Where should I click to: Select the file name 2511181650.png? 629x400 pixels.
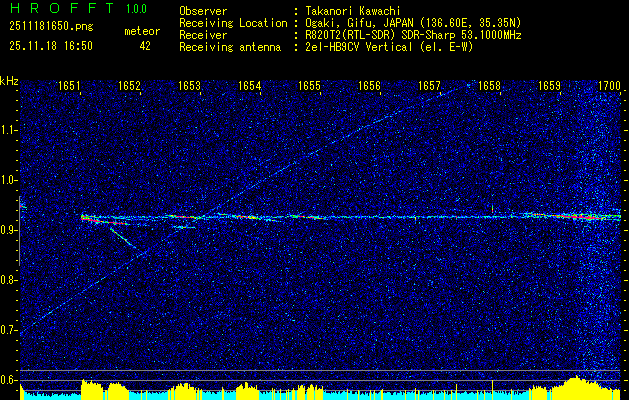point(51,27)
